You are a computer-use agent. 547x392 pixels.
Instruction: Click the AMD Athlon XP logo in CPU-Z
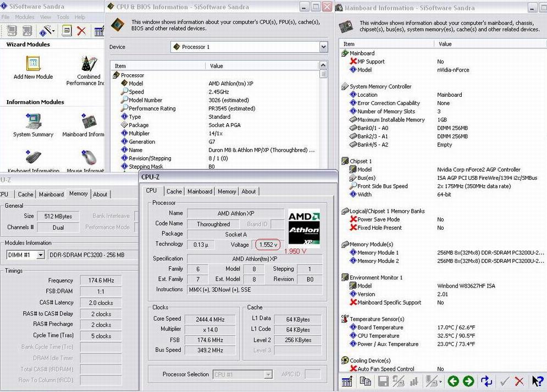pyautogui.click(x=304, y=228)
